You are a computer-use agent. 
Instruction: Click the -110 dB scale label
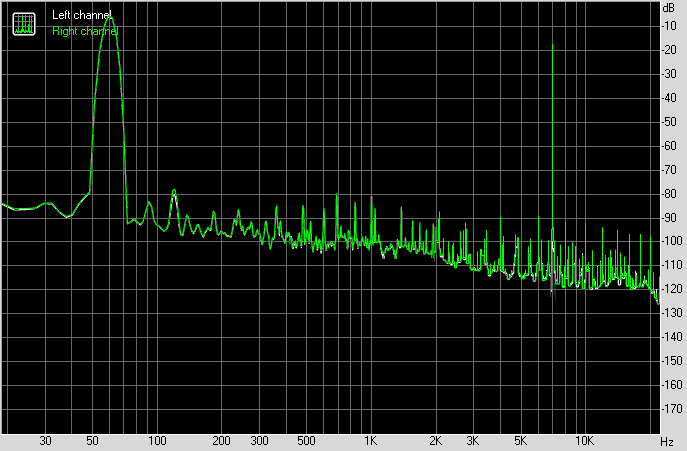point(672,265)
